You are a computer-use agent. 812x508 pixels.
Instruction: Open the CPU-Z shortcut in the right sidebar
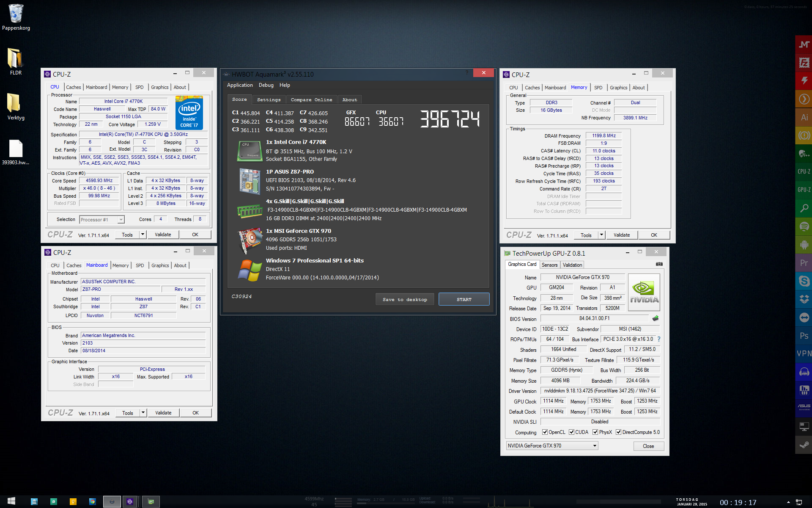coord(804,171)
